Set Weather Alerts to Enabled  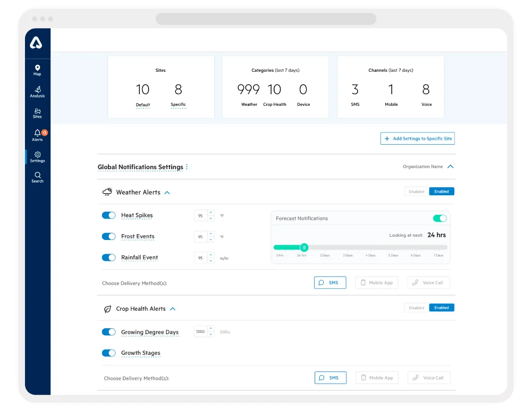click(x=442, y=192)
